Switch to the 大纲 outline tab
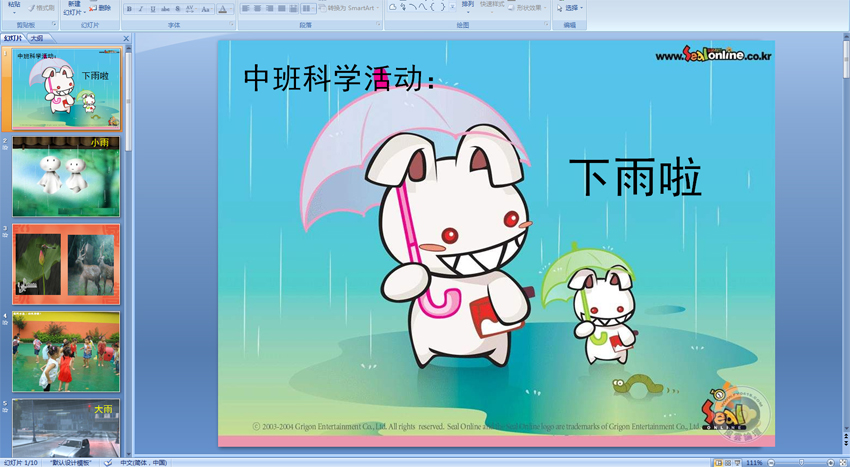The image size is (850, 467). 36,38
